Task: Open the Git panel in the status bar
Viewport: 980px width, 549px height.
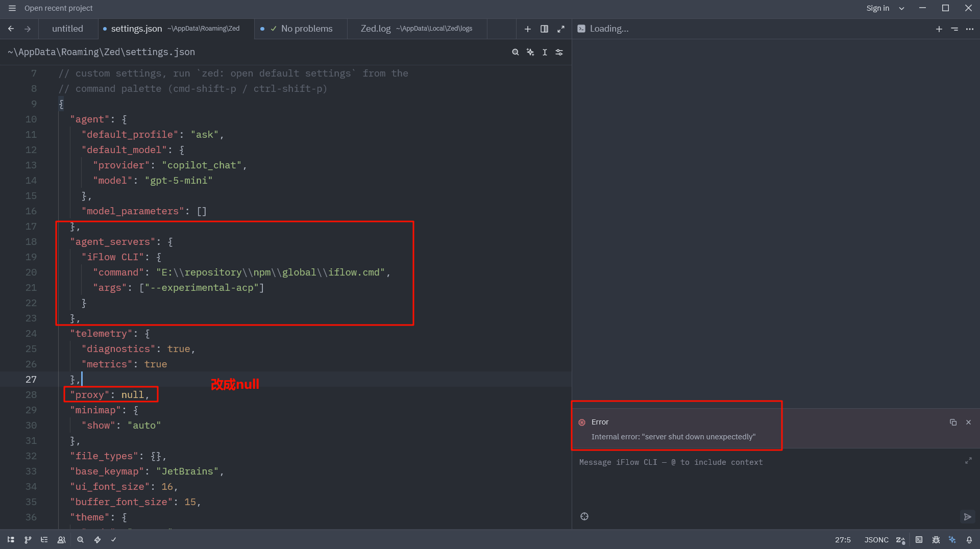Action: [x=28, y=539]
